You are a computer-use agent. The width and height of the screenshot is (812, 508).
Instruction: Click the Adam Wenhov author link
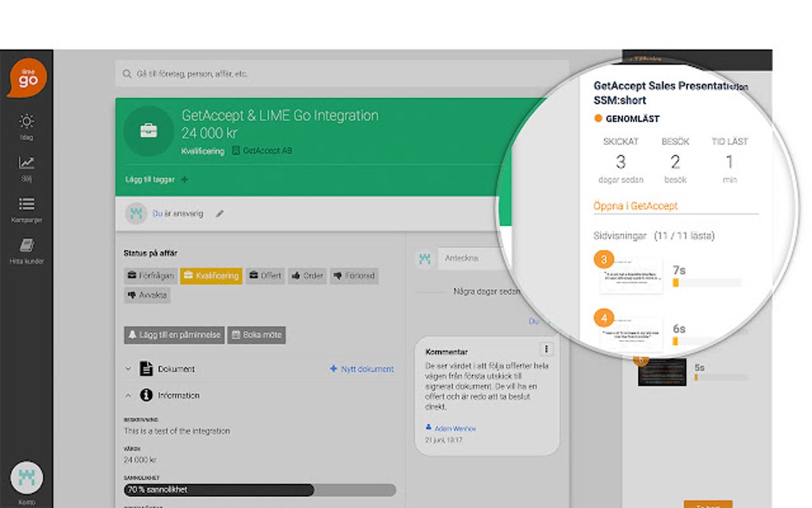click(x=455, y=428)
